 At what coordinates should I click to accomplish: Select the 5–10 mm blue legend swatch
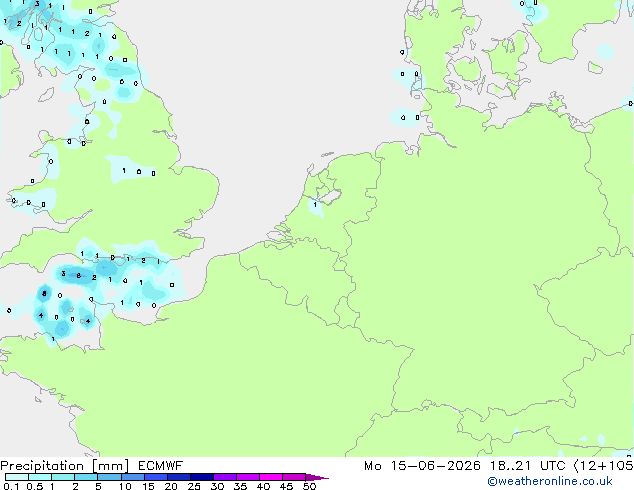(x=109, y=477)
